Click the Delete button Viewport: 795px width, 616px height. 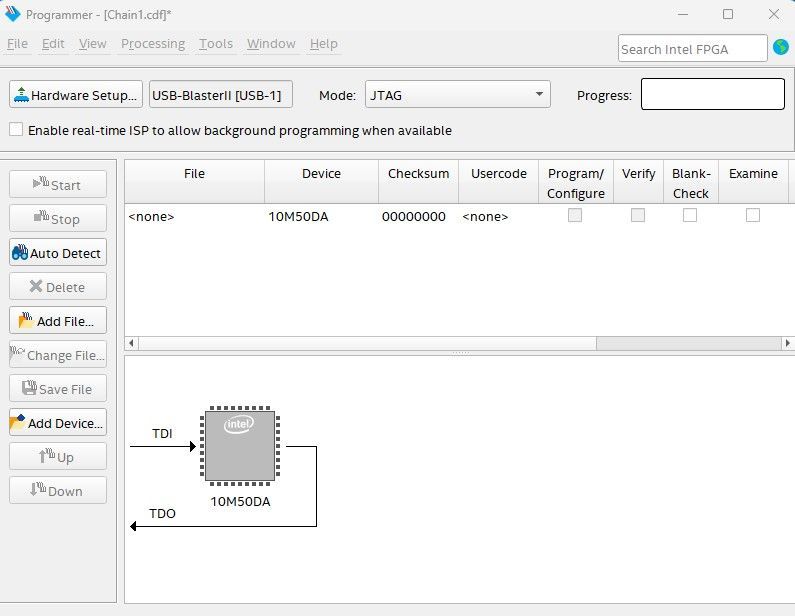tap(58, 286)
